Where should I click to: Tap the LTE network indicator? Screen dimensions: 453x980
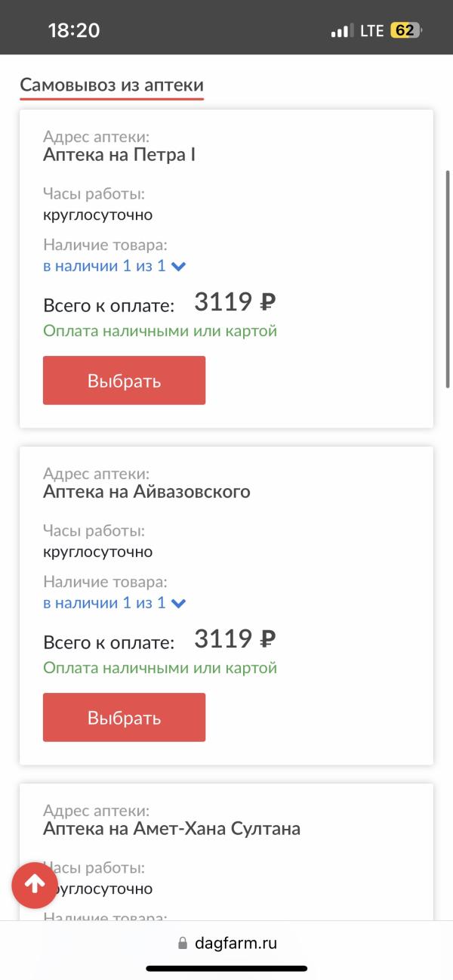click(x=371, y=31)
